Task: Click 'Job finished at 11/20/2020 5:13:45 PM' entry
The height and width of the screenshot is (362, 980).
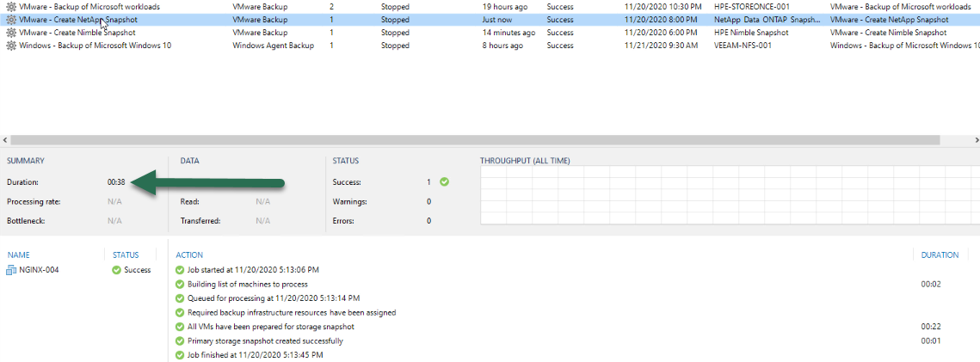Action: click(256, 355)
